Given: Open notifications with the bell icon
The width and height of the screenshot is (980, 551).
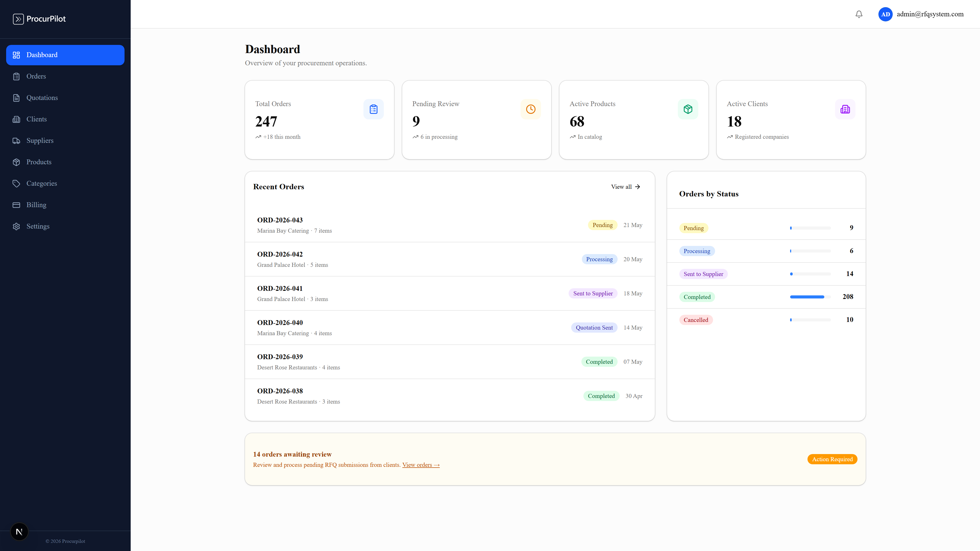Looking at the screenshot, I should pos(859,14).
